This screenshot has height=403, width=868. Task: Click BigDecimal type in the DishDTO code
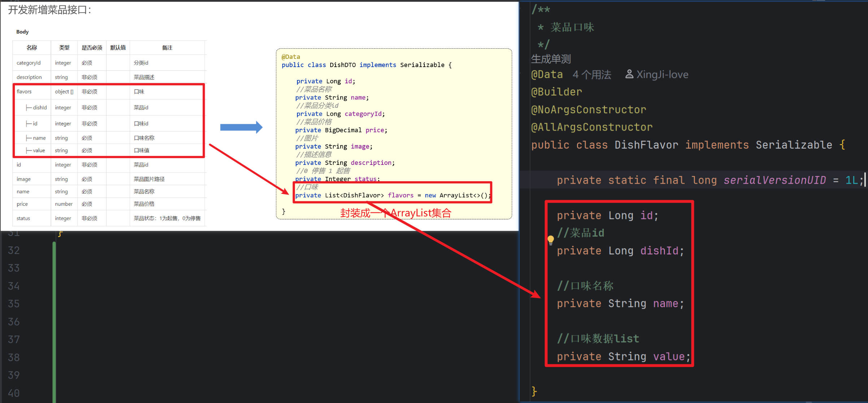[x=343, y=130]
